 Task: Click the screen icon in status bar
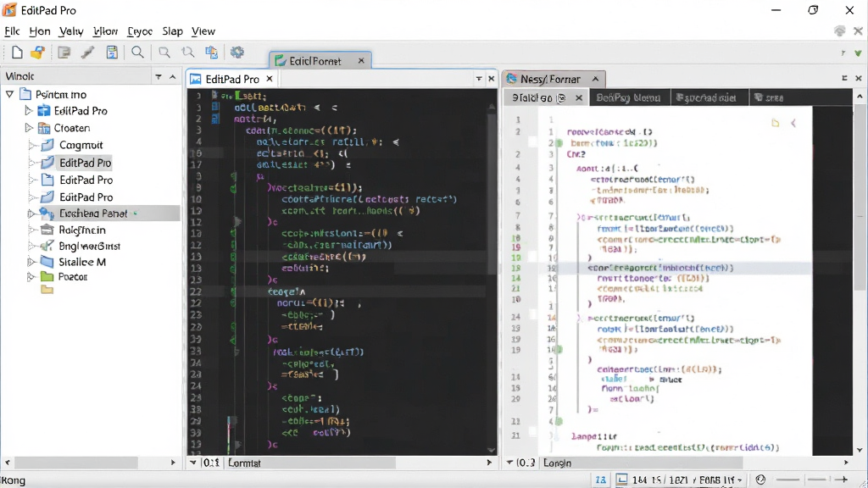pyautogui.click(x=622, y=480)
